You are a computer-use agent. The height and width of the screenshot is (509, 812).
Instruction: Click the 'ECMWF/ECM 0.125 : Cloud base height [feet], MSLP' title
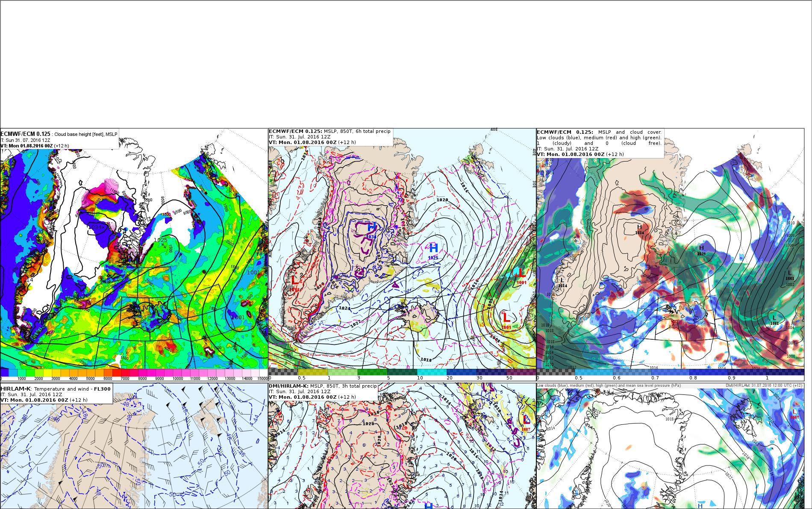tap(59, 134)
